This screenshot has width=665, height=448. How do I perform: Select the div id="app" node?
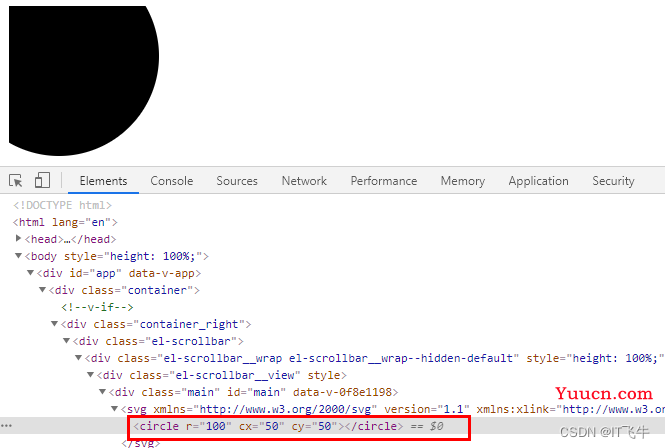coord(119,273)
